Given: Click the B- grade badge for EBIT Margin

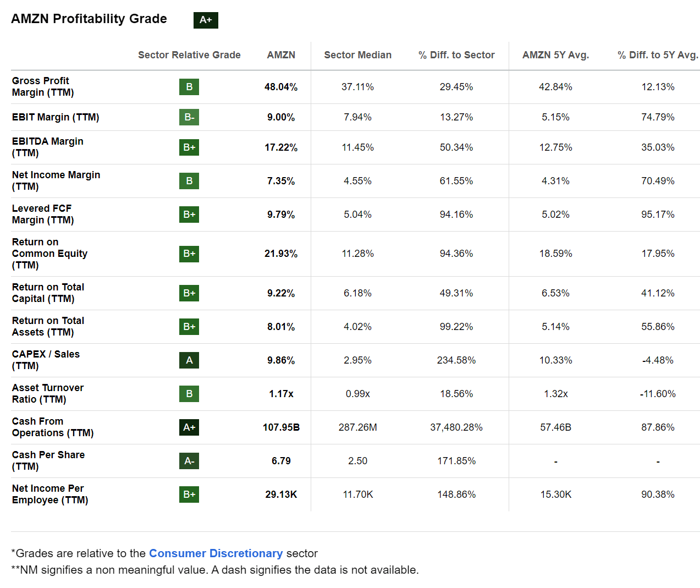Looking at the screenshot, I should (x=189, y=117).
